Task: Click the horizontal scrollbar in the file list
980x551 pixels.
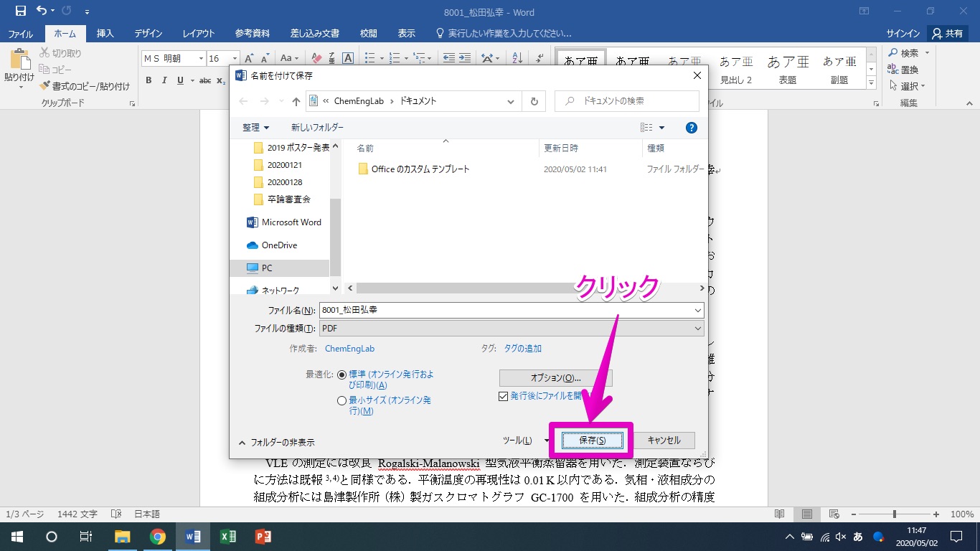Action: 525,288
